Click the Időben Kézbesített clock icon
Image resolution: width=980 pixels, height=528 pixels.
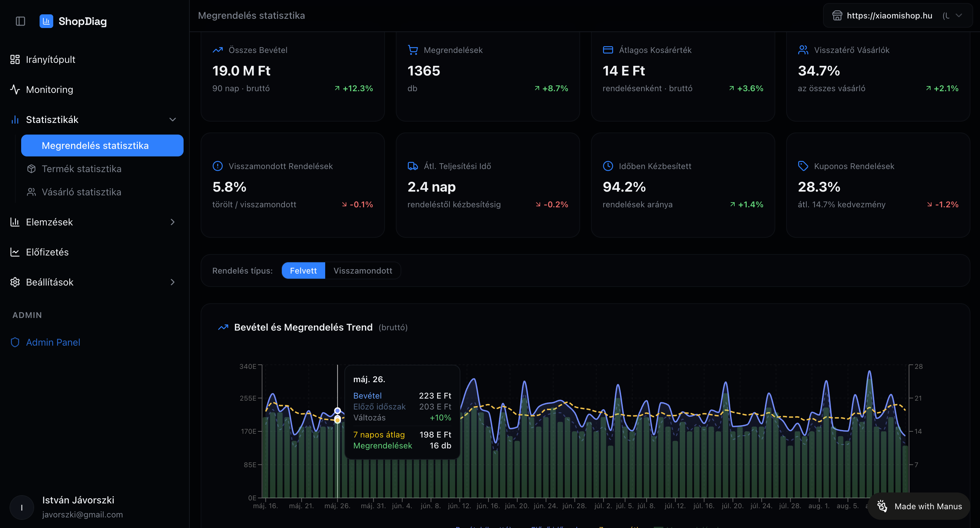[608, 166]
